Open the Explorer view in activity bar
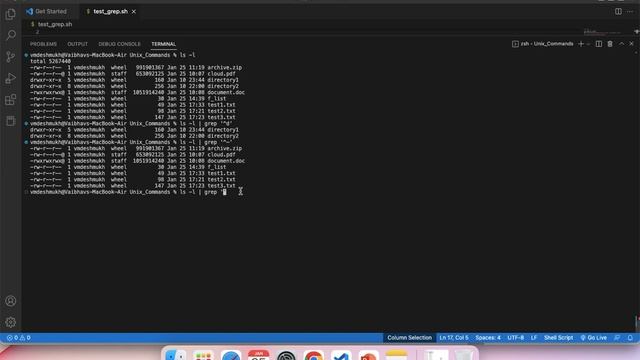Screen dimensions: 640x360 11,14
